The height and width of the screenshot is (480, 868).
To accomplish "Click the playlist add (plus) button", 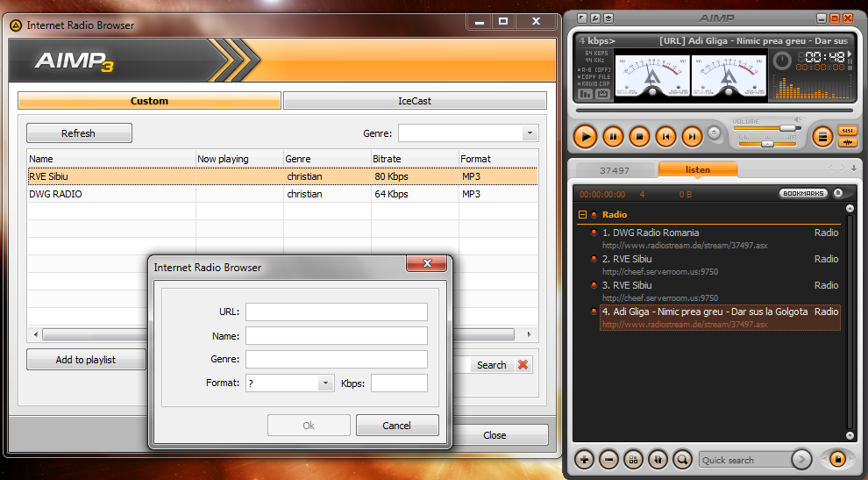I will [x=584, y=460].
